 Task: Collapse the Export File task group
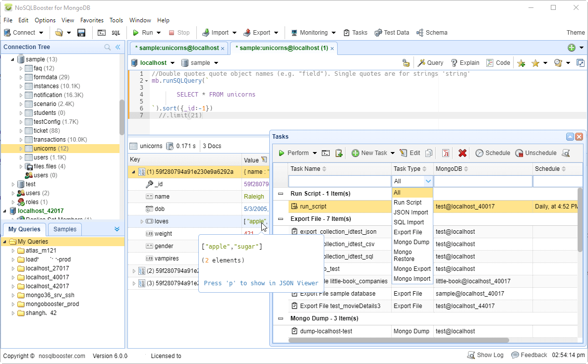tap(281, 219)
